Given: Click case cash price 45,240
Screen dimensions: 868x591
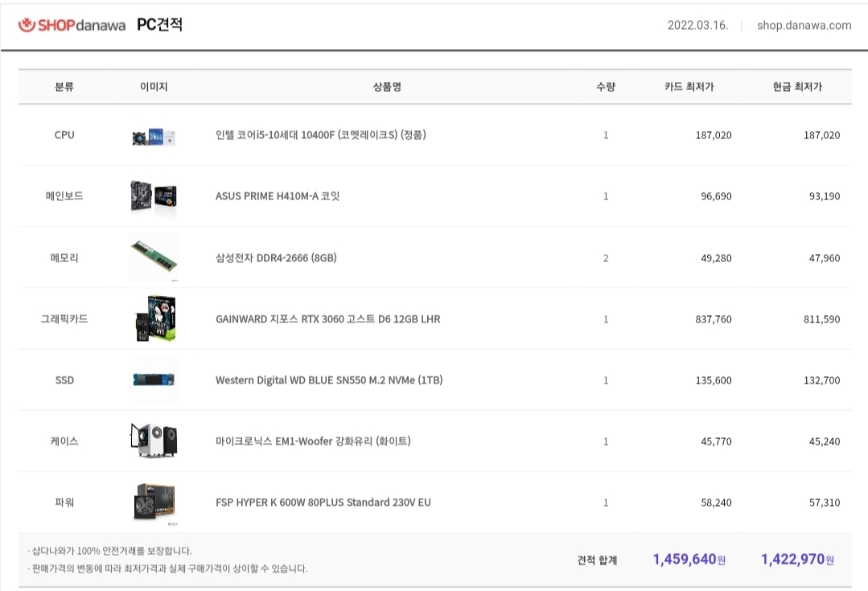Looking at the screenshot, I should tap(825, 441).
